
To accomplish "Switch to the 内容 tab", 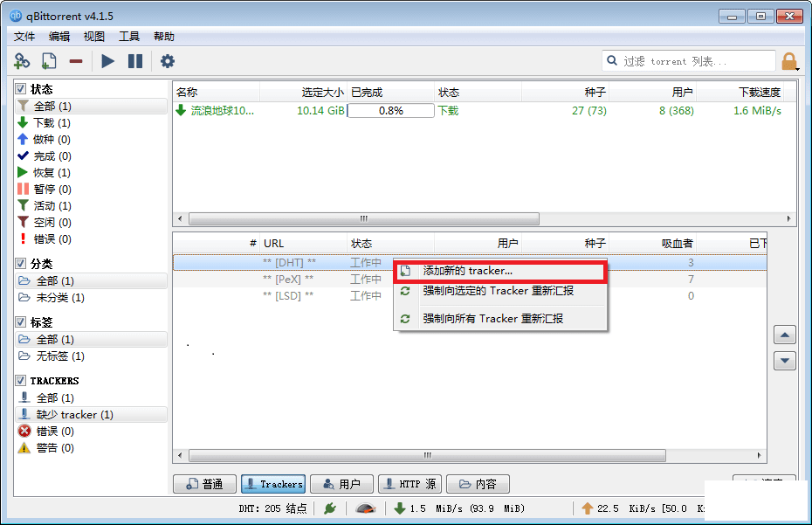I will click(478, 484).
